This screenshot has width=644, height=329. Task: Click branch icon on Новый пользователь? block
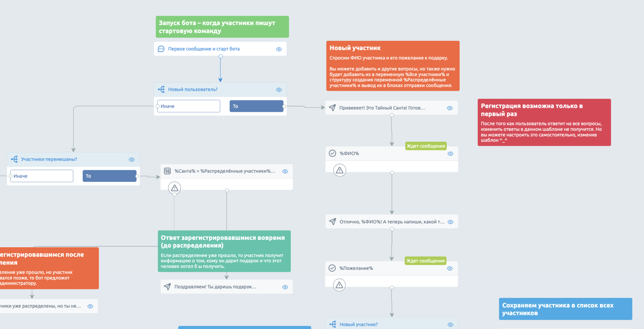tap(161, 89)
